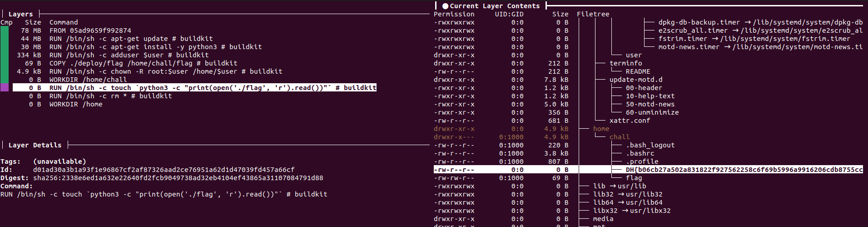The image size is (868, 227).
Task: Click the Layer Details panel title
Action: click(35, 145)
